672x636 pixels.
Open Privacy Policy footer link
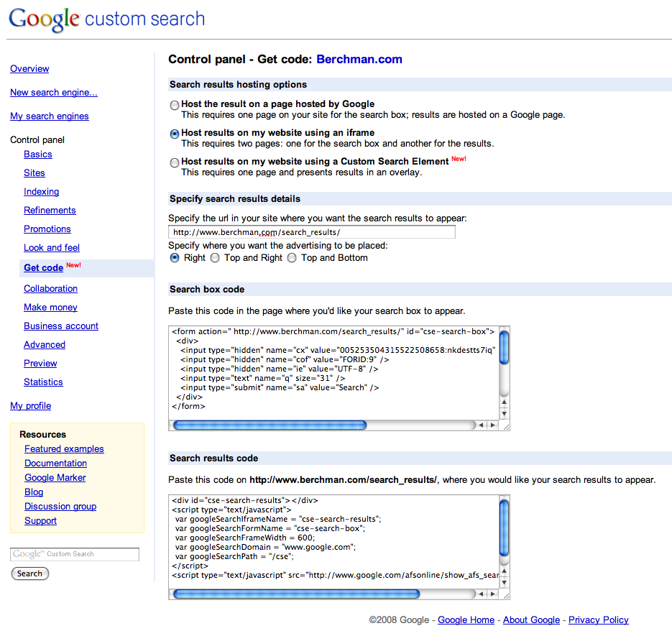click(x=598, y=619)
